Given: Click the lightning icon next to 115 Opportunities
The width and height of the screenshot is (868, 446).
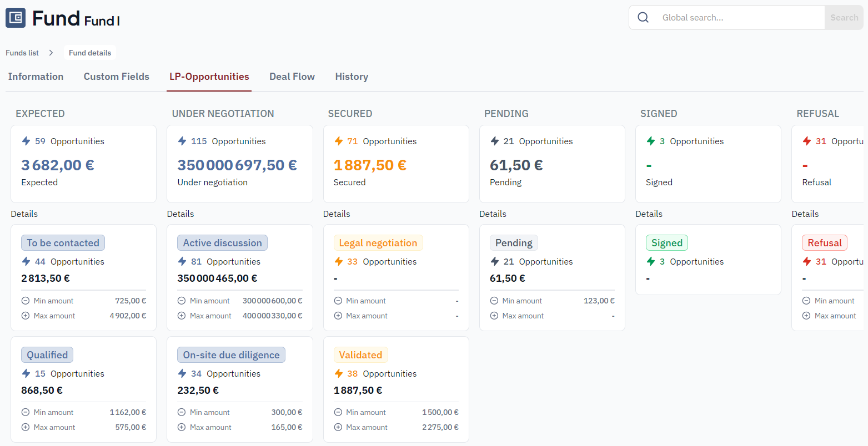Looking at the screenshot, I should tap(182, 141).
